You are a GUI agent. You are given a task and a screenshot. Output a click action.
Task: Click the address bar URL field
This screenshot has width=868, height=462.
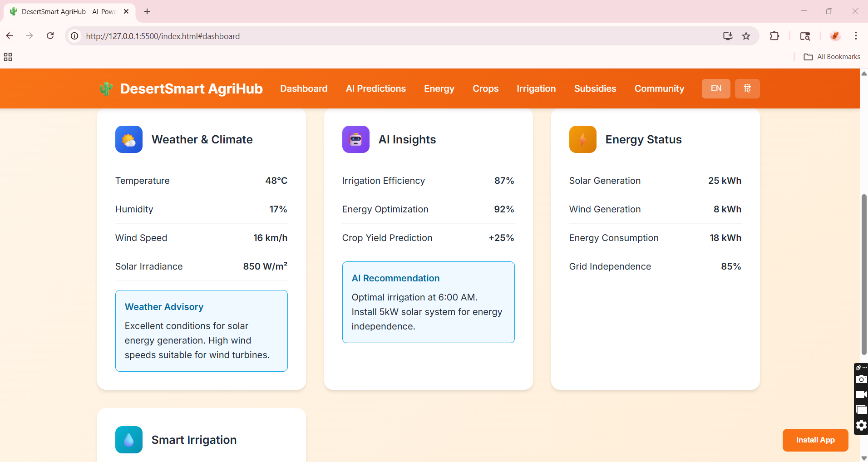point(399,36)
